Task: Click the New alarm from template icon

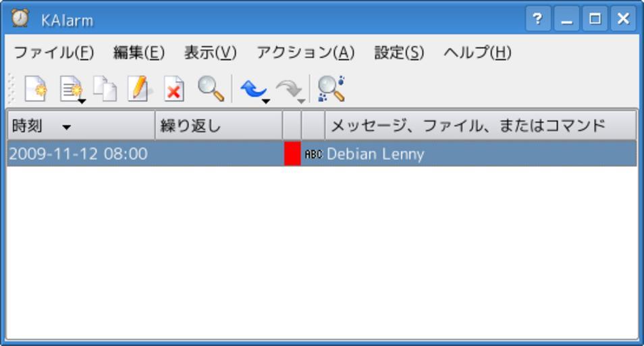Action: (70, 89)
